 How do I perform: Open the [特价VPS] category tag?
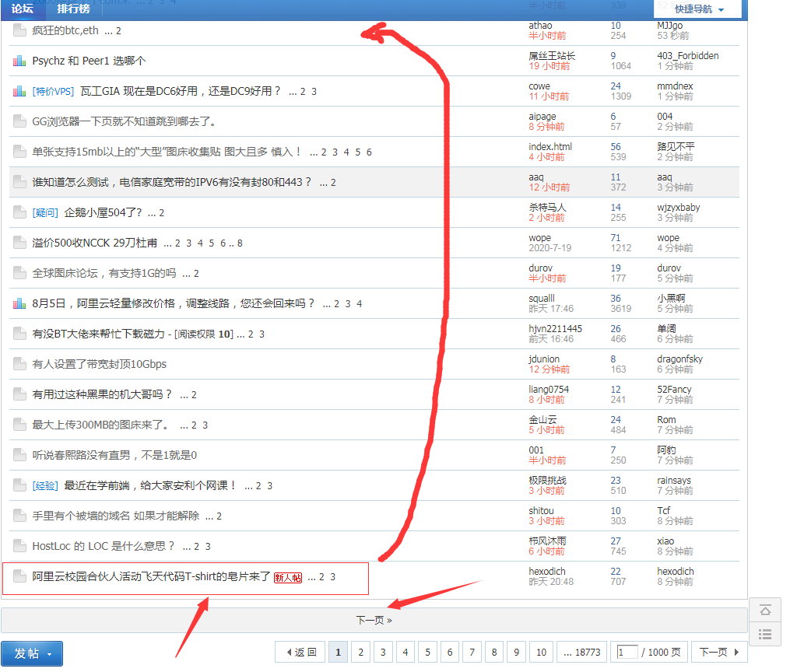point(53,91)
